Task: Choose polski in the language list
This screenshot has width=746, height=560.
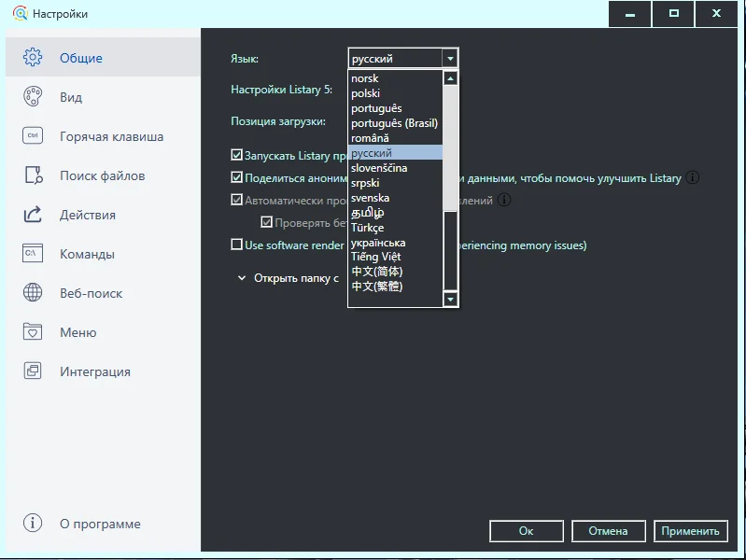Action: [x=366, y=93]
